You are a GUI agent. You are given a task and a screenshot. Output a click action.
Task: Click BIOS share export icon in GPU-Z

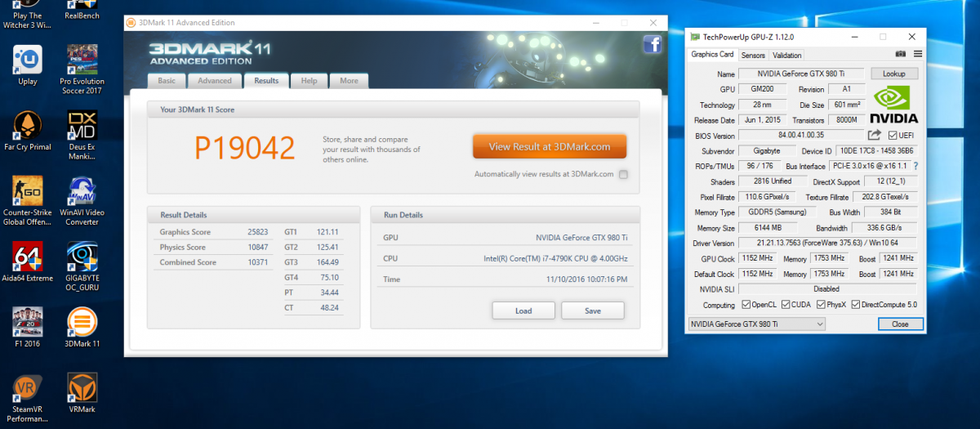point(874,135)
